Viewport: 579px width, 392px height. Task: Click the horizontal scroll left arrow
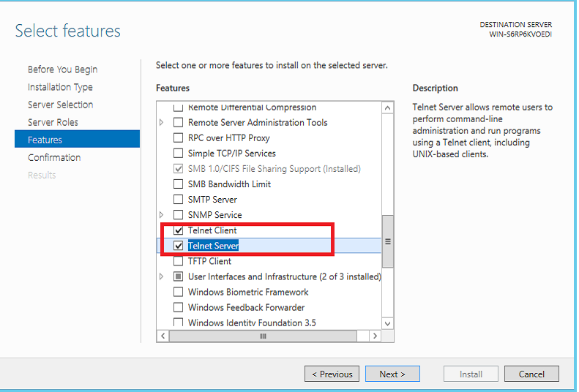(x=163, y=336)
